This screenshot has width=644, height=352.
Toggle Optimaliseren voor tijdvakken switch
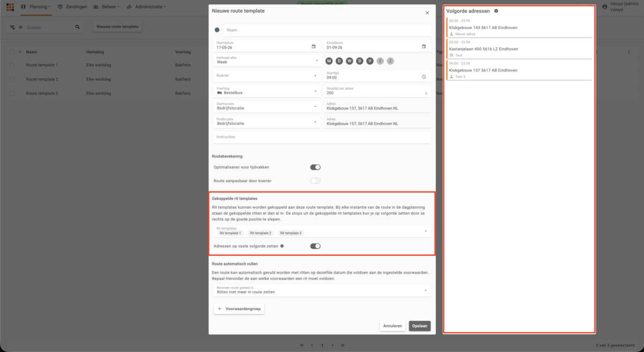click(x=316, y=167)
